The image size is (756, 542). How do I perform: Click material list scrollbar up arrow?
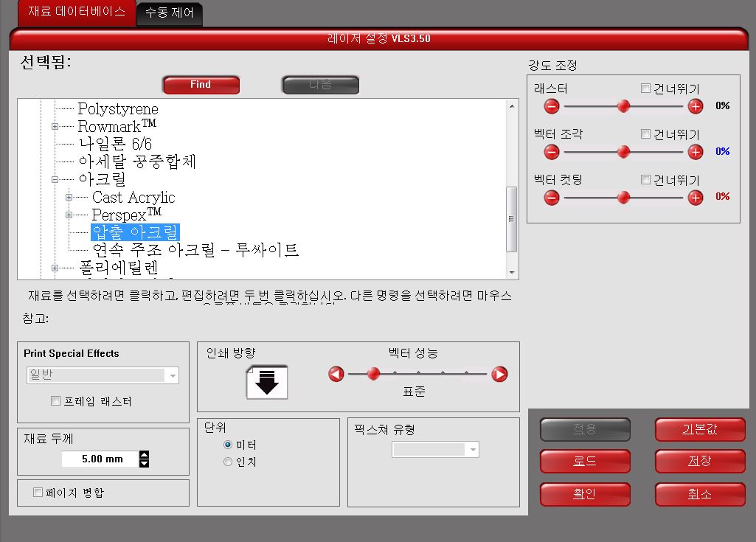[x=512, y=106]
